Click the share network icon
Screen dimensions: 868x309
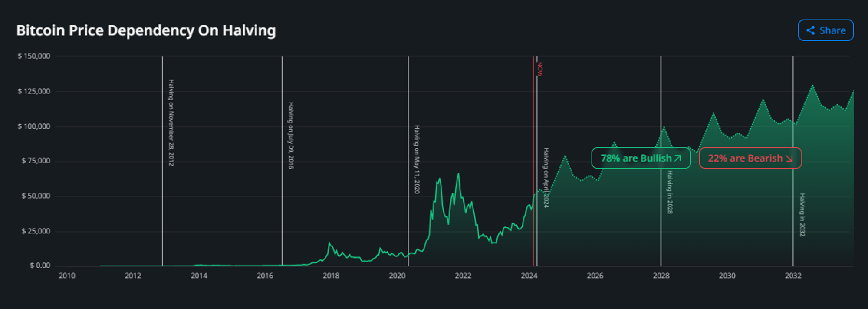point(810,30)
